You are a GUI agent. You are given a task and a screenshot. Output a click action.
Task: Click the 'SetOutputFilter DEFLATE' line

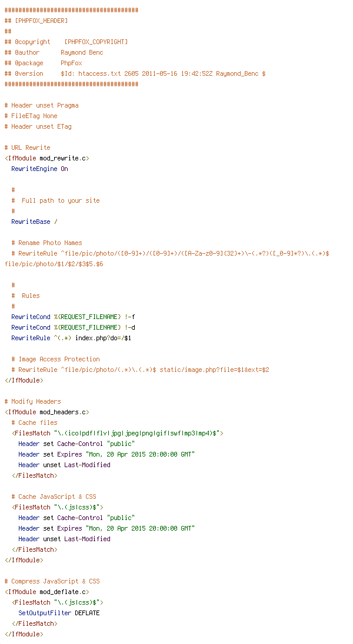(x=59, y=613)
